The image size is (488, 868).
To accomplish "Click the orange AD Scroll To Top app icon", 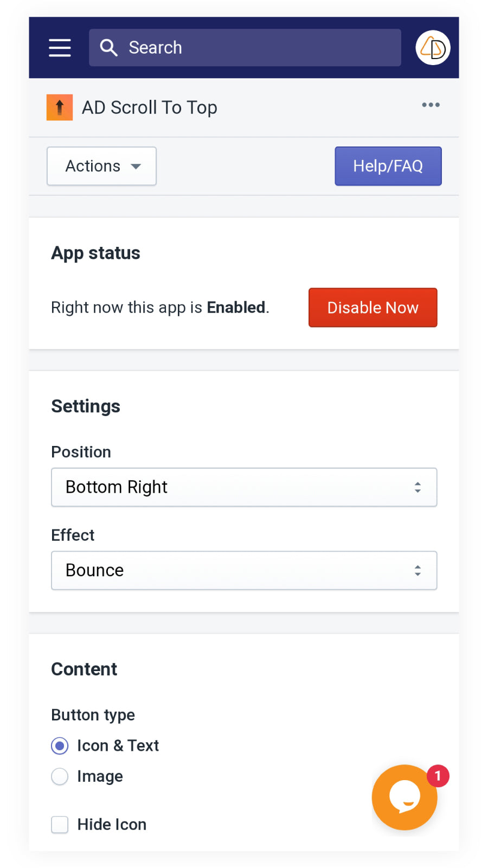I will pos(60,107).
